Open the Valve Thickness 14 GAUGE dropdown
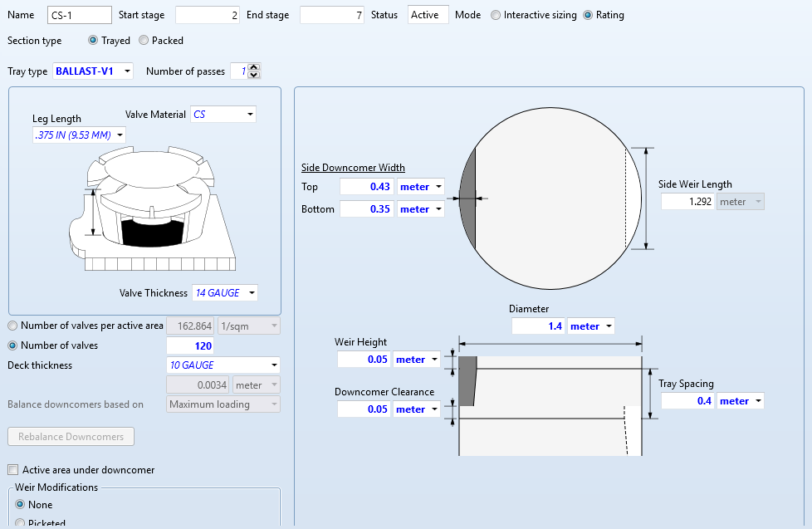812x529 pixels. pos(252,293)
